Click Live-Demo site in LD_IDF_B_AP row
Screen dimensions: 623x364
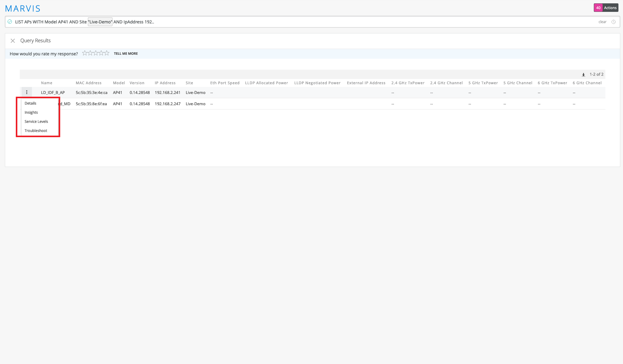click(196, 92)
